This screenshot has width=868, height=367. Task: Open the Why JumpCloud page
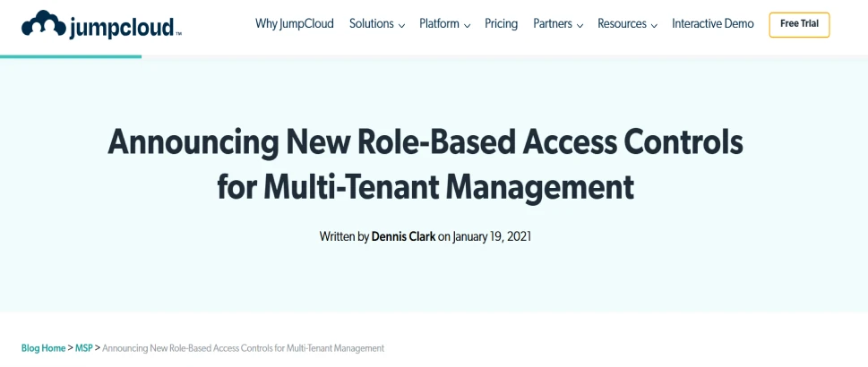(x=295, y=24)
